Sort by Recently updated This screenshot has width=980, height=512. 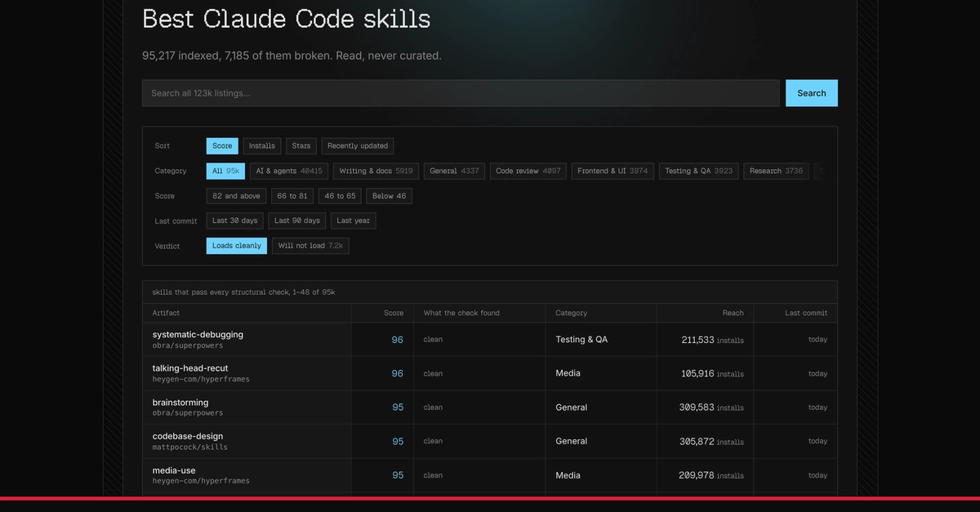pos(358,146)
